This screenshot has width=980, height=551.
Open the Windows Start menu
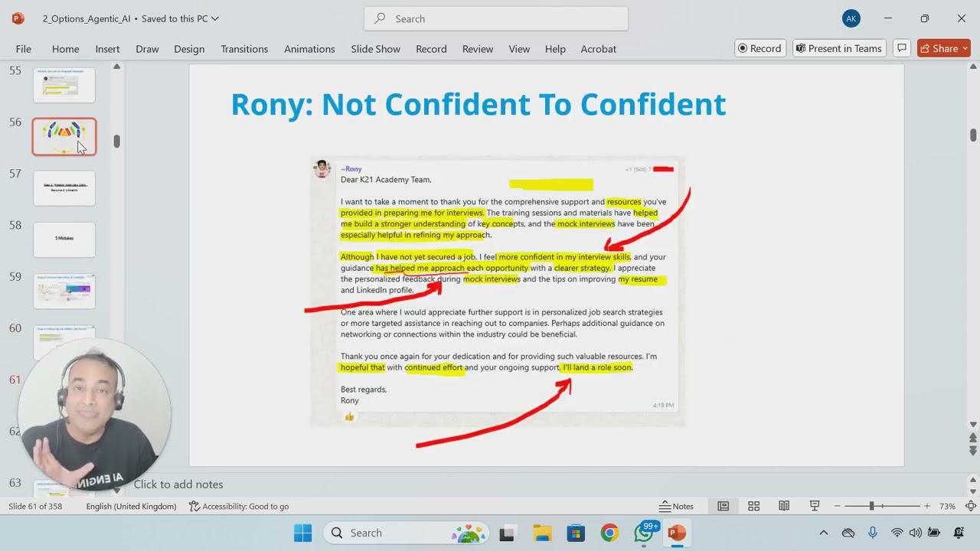[302, 533]
